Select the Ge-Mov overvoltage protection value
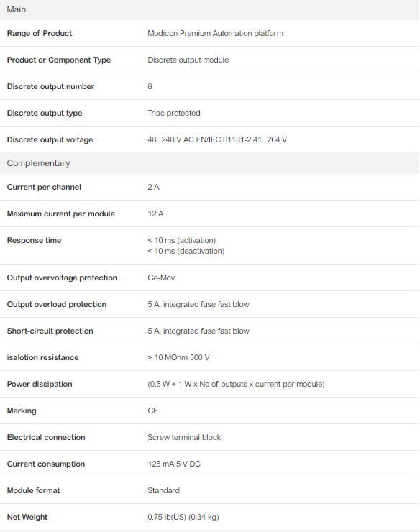 161,278
